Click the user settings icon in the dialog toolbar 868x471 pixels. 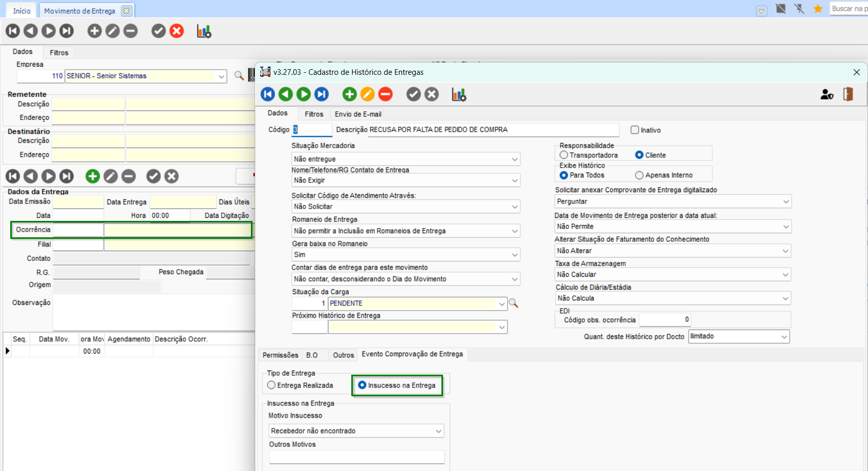coord(827,94)
